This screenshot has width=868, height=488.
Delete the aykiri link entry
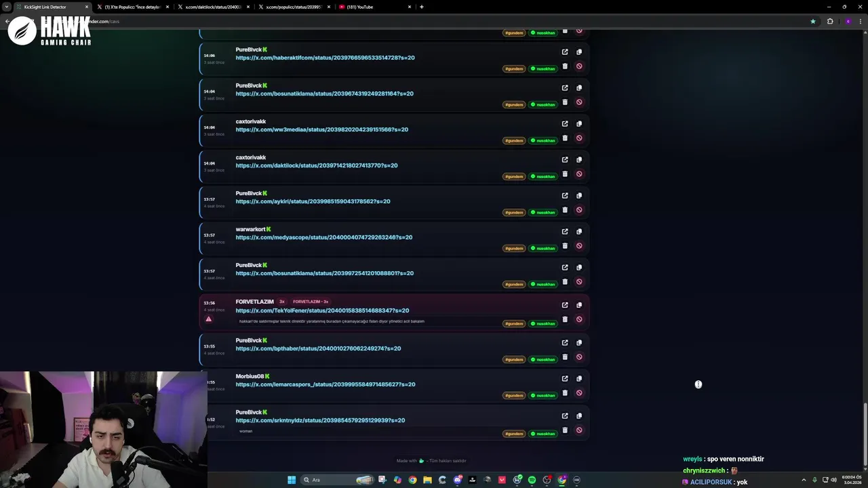565,210
